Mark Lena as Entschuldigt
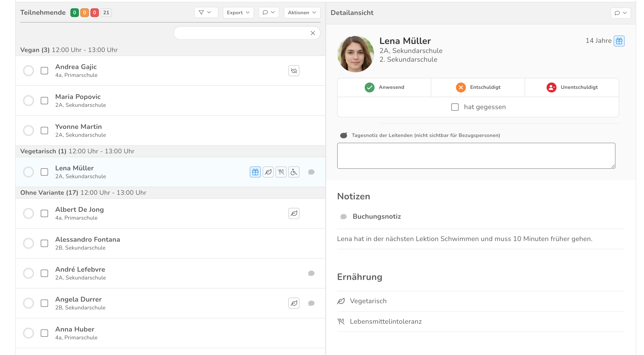Image resolution: width=644 pixels, height=355 pixels. [478, 87]
